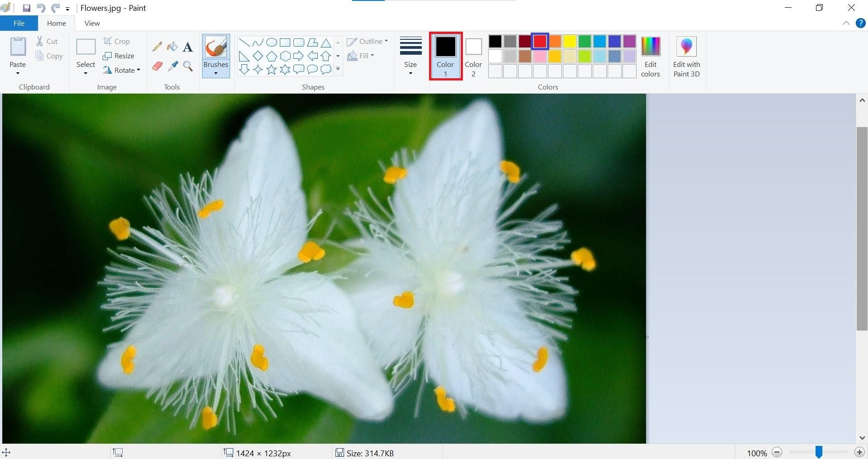Click the Undo icon
The image size is (868, 459).
click(x=40, y=8)
